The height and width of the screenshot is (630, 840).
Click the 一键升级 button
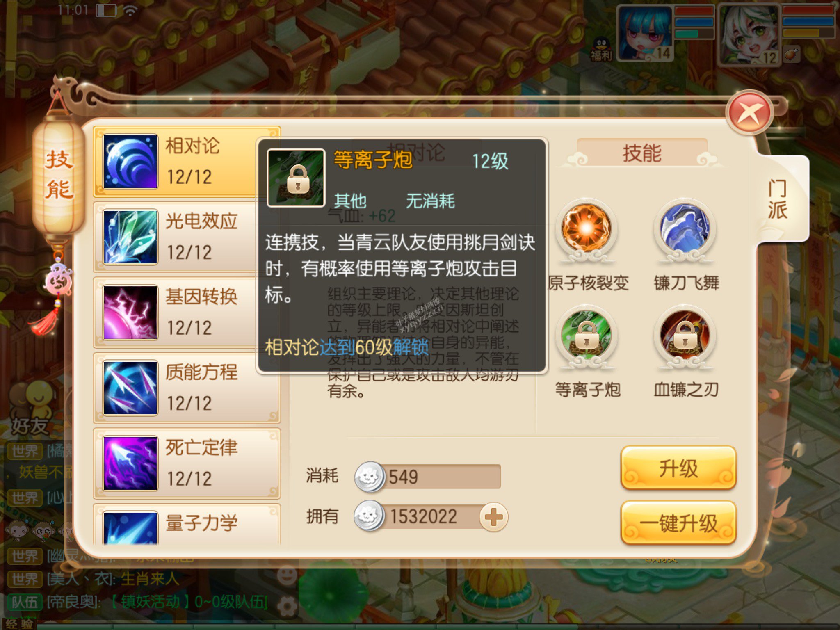coord(678,523)
